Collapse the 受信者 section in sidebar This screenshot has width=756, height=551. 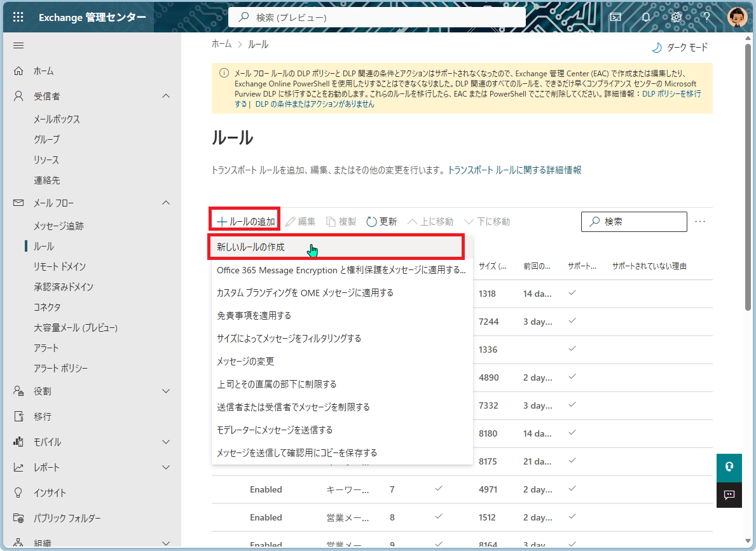click(x=166, y=96)
